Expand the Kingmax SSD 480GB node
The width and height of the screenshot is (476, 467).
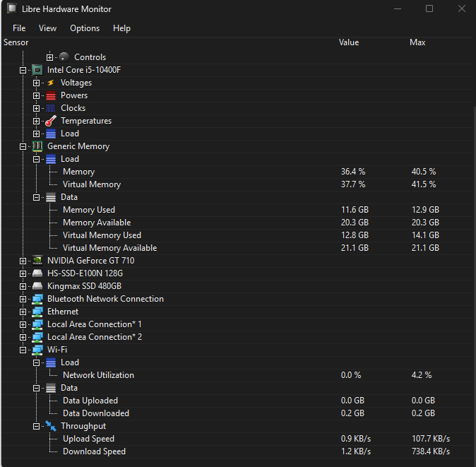coord(23,287)
